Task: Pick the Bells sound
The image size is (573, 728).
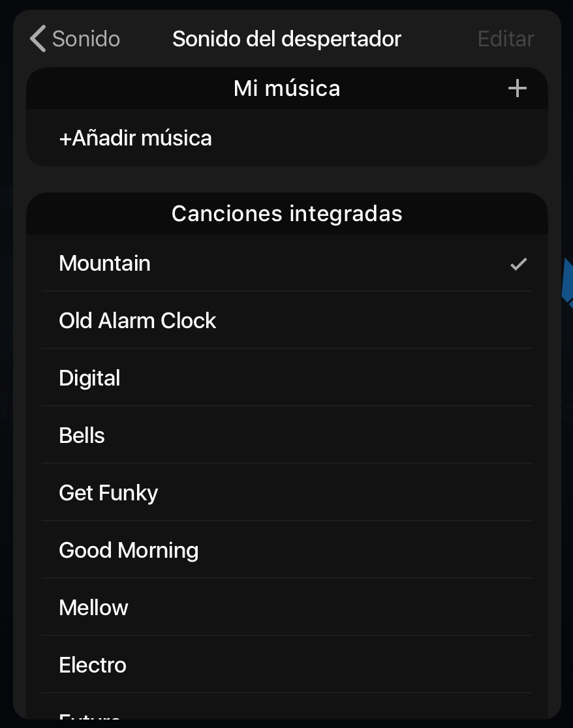Action: pos(82,436)
